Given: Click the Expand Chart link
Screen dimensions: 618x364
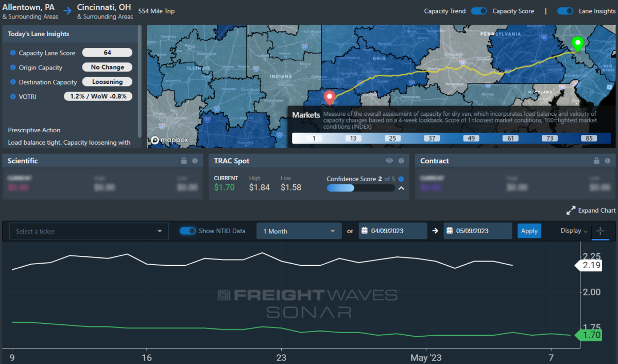Looking at the screenshot, I should 596,211.
